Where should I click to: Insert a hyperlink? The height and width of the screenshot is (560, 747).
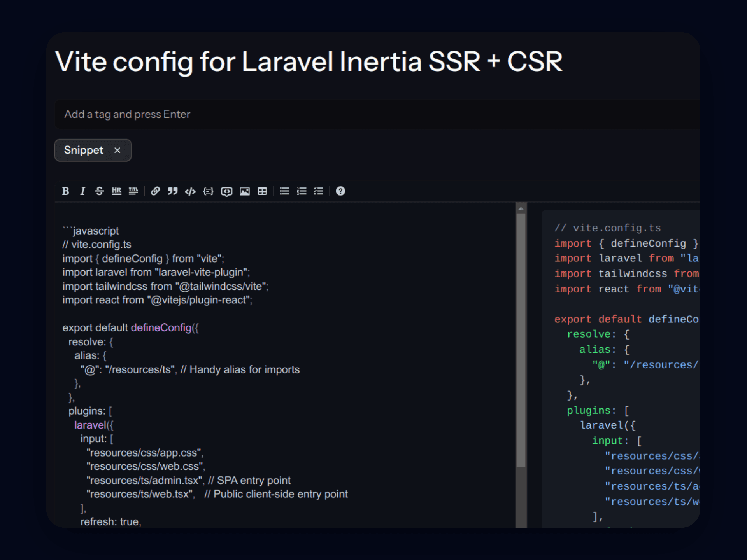click(x=155, y=191)
